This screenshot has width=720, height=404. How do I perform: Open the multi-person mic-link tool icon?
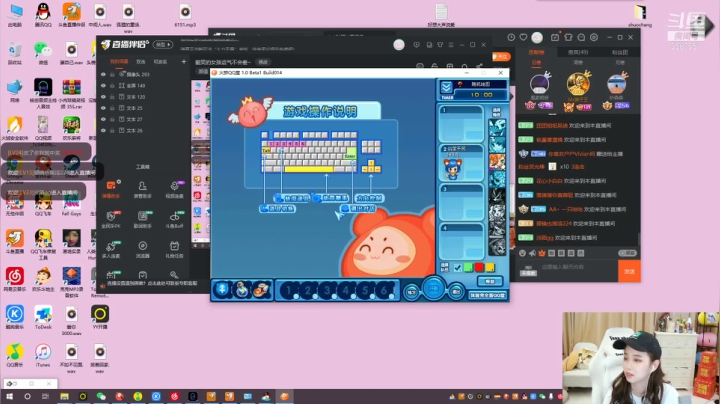(x=111, y=248)
